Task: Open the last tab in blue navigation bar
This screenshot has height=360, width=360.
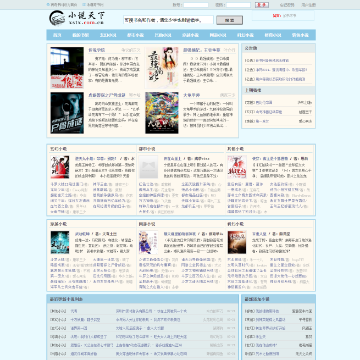Action: 301,35
